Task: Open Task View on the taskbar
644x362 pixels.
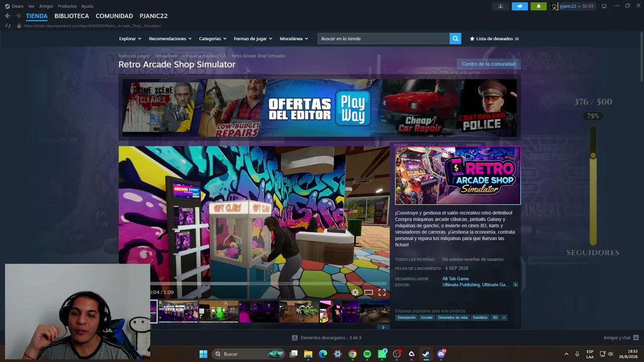Action: pyautogui.click(x=294, y=354)
